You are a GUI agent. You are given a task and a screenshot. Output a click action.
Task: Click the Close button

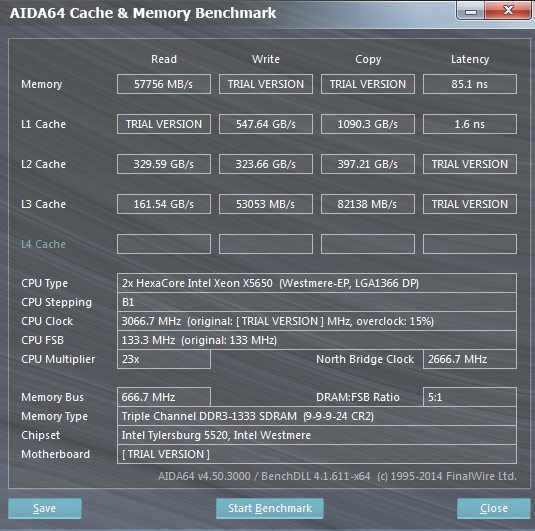pyautogui.click(x=493, y=508)
